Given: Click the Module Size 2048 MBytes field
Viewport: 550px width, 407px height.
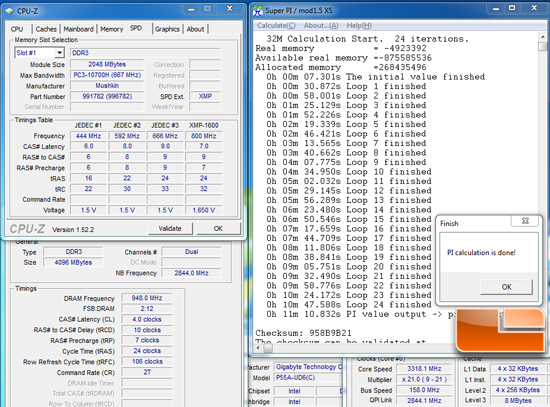Looking at the screenshot, I should pos(107,64).
